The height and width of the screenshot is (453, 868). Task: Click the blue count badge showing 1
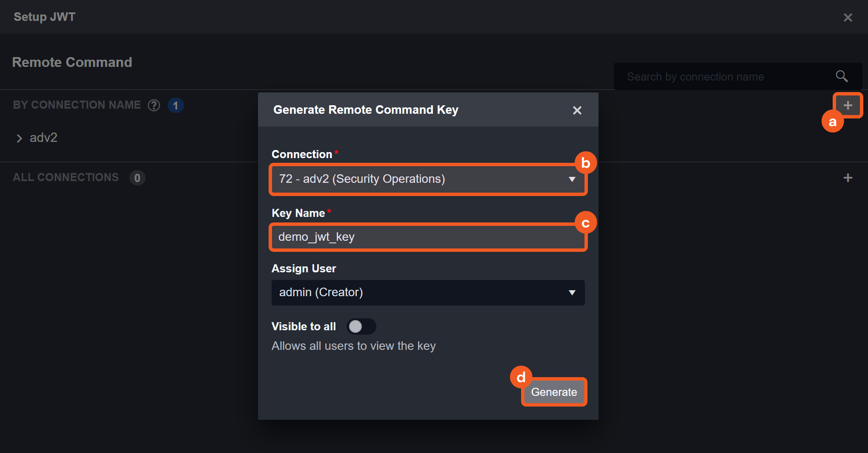coord(175,105)
